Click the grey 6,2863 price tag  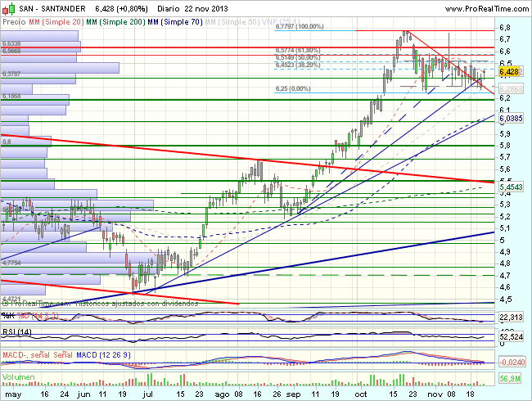pyautogui.click(x=511, y=89)
